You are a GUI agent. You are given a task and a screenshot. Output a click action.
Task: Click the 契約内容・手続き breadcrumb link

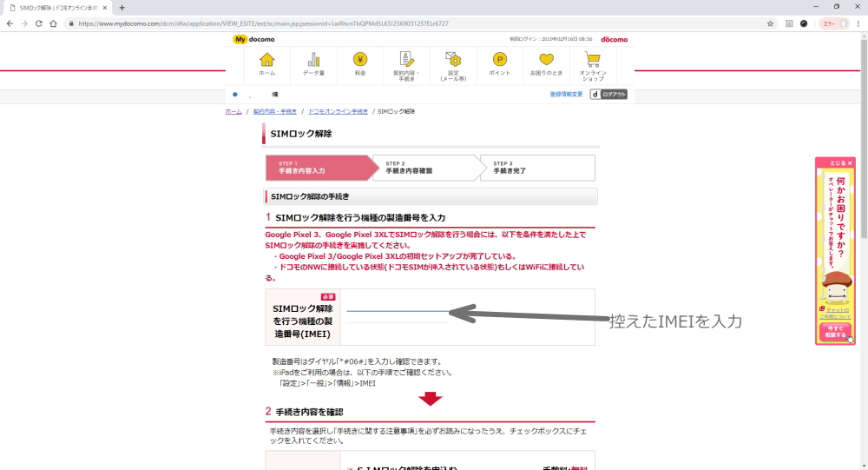[274, 111]
